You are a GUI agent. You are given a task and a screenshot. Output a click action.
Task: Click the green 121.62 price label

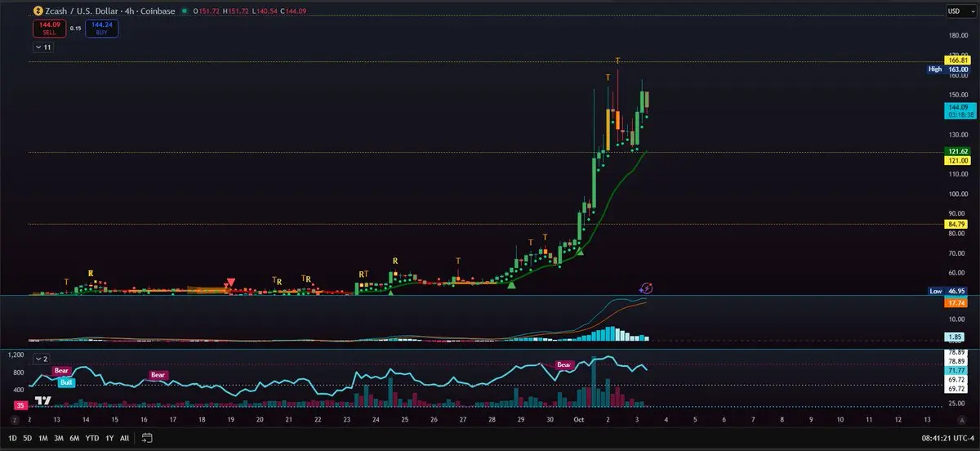click(958, 151)
